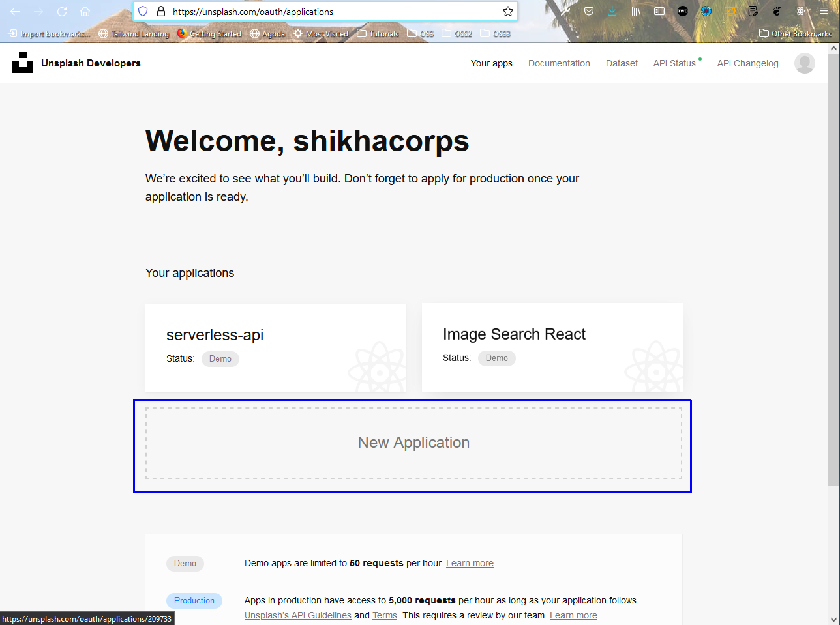This screenshot has height=625, width=840.
Task: Click the notes pencil extension icon
Action: click(x=753, y=11)
